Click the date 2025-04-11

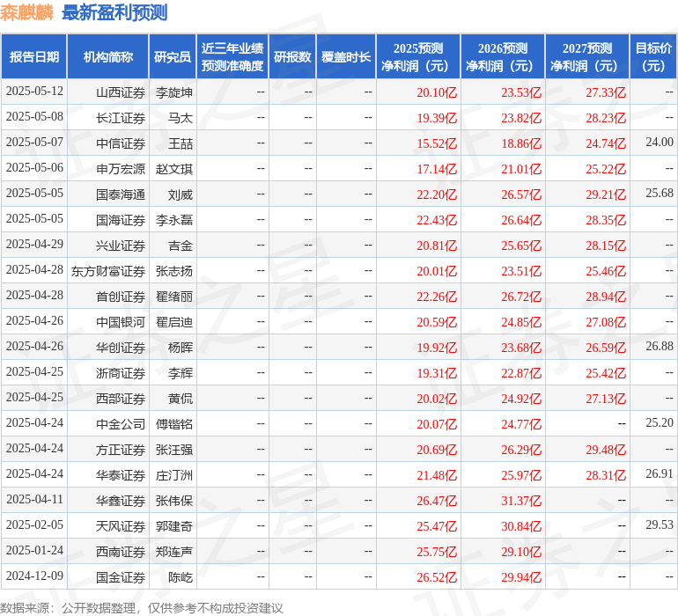pyautogui.click(x=34, y=499)
